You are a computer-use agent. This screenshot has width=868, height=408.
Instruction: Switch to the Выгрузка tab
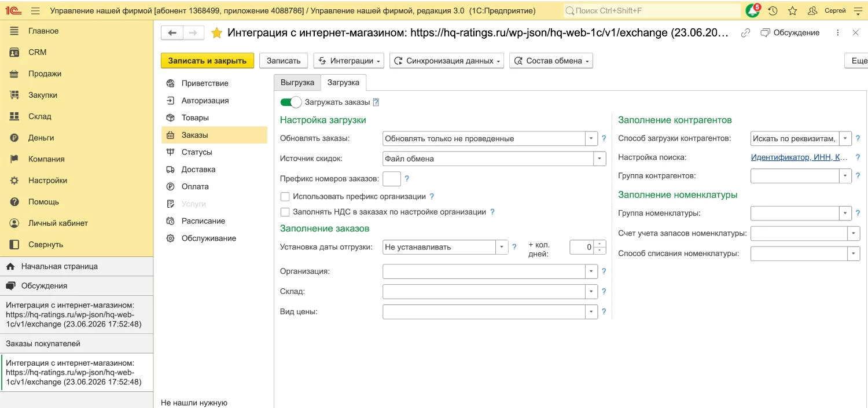click(x=297, y=83)
